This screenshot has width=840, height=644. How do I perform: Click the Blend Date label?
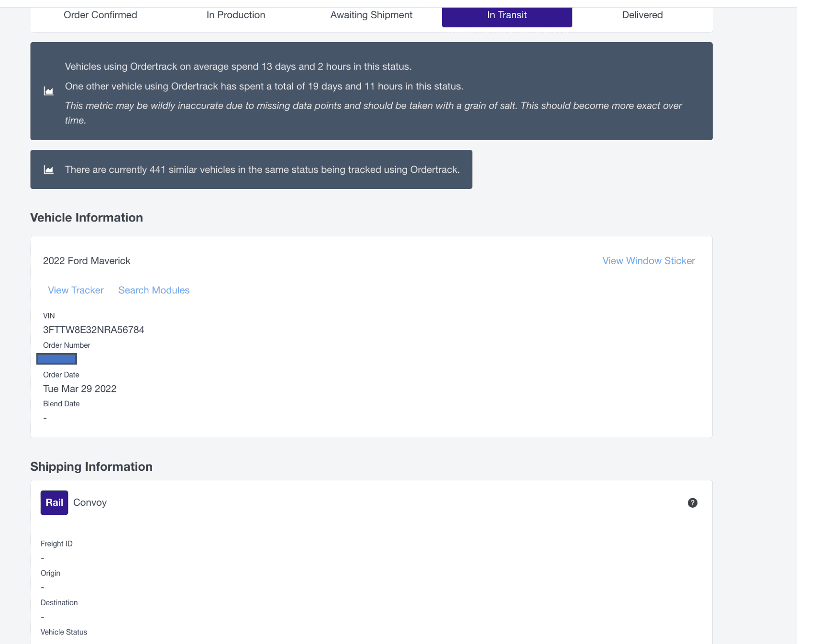pyautogui.click(x=61, y=404)
